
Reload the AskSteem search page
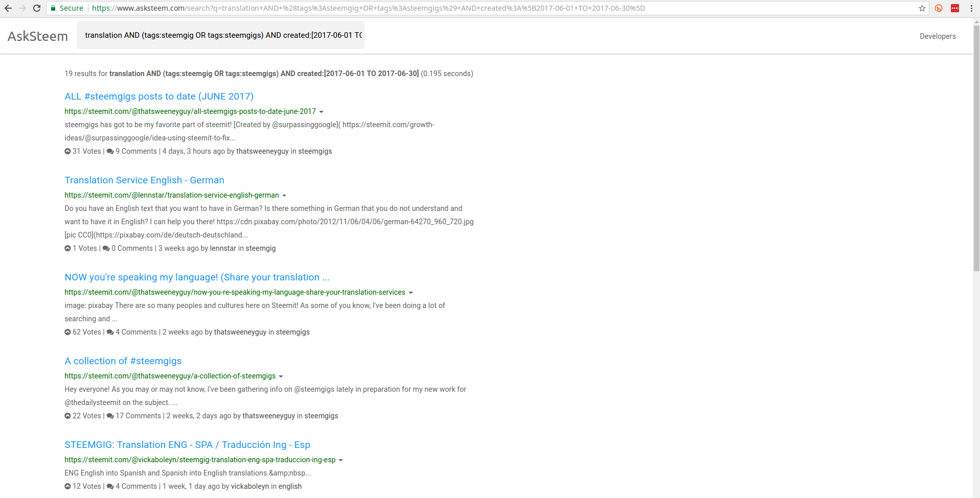pos(37,8)
